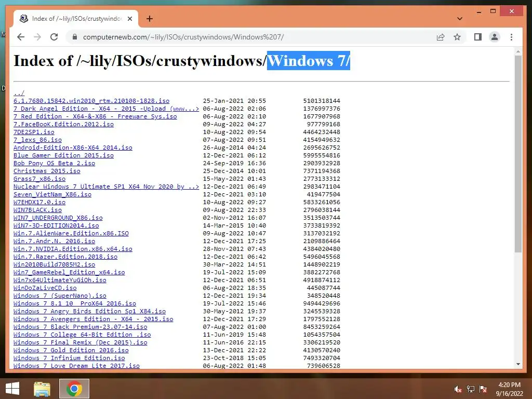532x399 pixels.
Task: Open WiN7-3D-EDITION2014.iso link
Action: 56,225
